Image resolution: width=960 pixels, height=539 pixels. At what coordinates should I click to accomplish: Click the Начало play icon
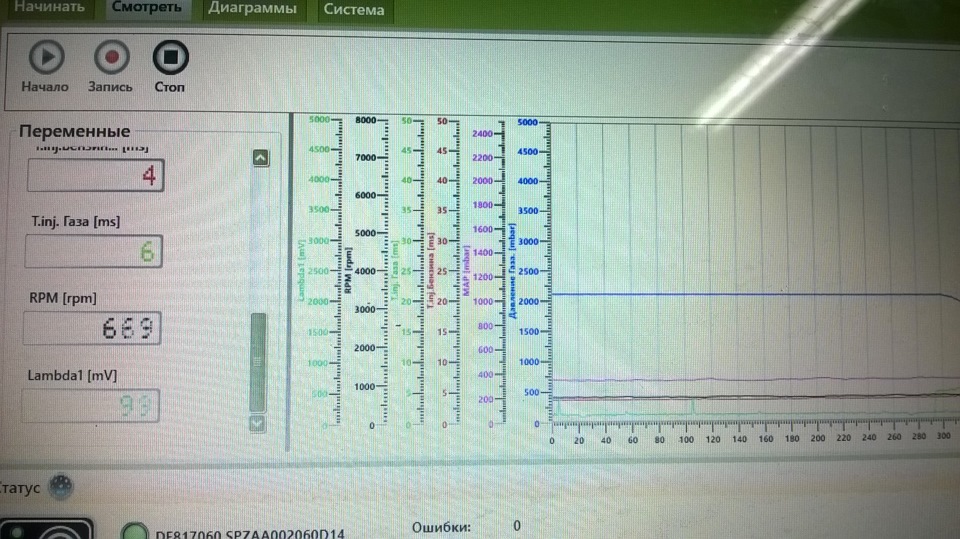(46, 57)
